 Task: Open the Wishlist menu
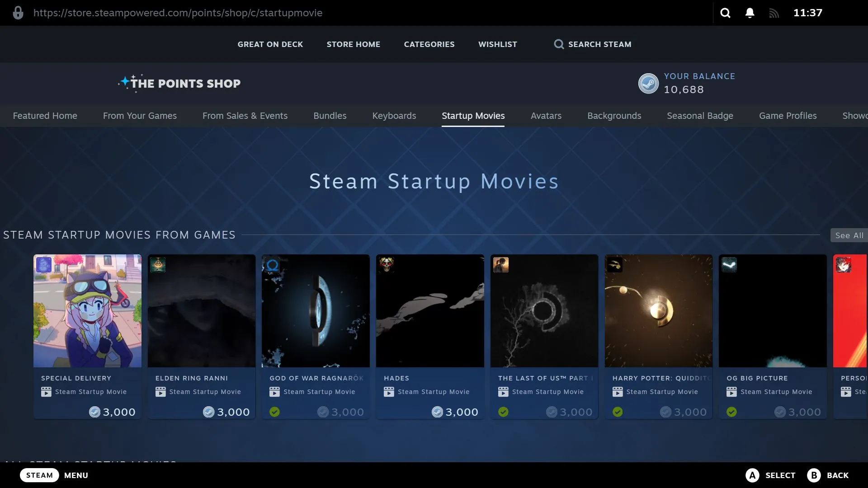[x=497, y=44]
